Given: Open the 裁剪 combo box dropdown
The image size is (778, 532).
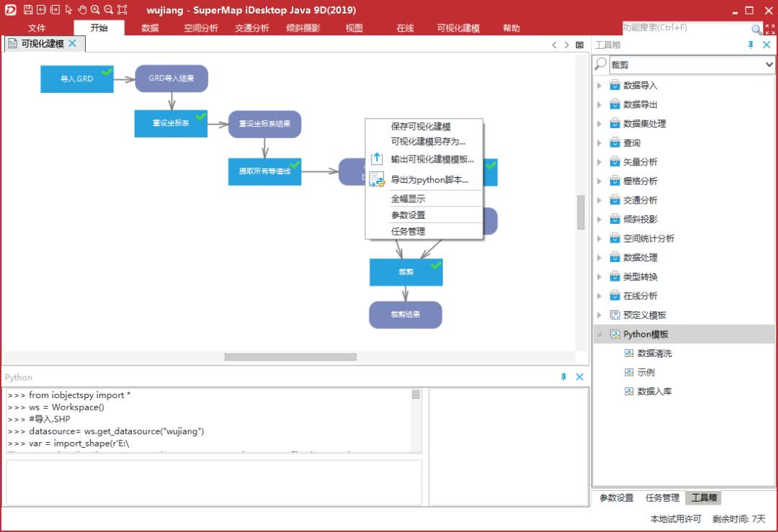Looking at the screenshot, I should (770, 64).
